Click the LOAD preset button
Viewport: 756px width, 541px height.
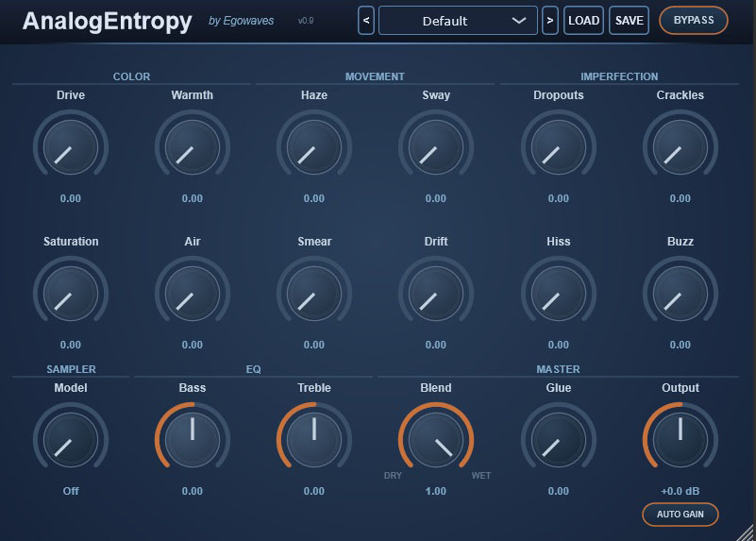[x=583, y=21]
